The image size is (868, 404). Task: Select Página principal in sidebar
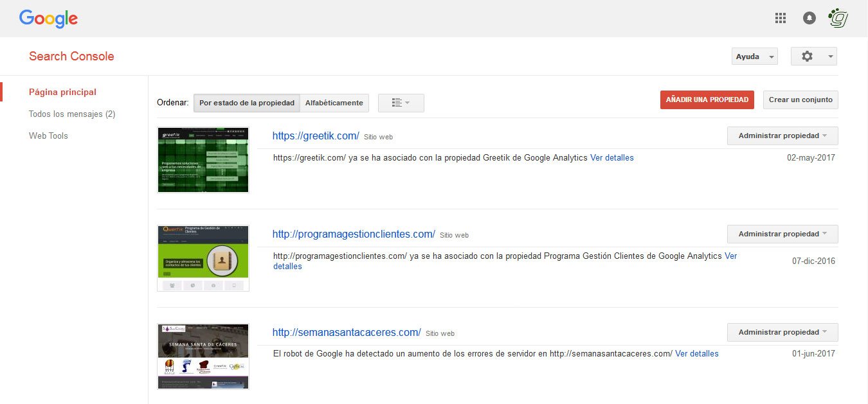[x=62, y=92]
